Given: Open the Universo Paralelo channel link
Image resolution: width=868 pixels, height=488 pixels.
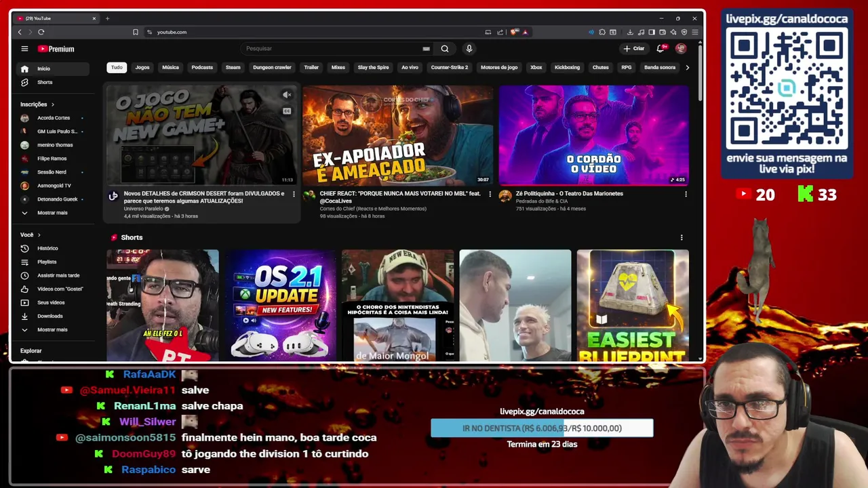Looking at the screenshot, I should [143, 209].
